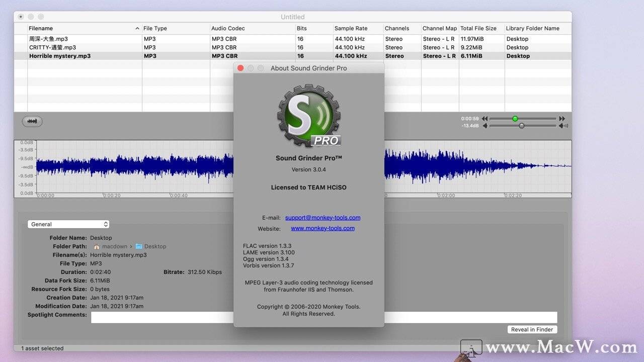Adjust the green playback position slider

point(515,119)
